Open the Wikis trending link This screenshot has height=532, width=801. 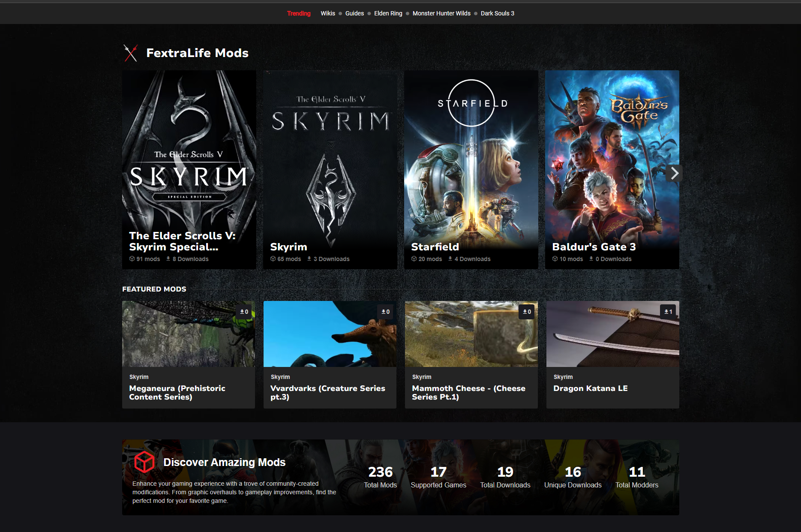(x=328, y=13)
